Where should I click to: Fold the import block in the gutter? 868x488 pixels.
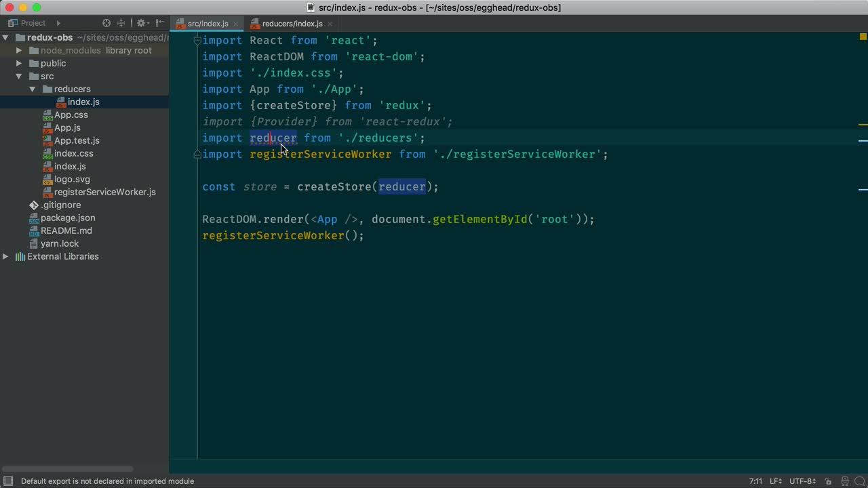197,41
